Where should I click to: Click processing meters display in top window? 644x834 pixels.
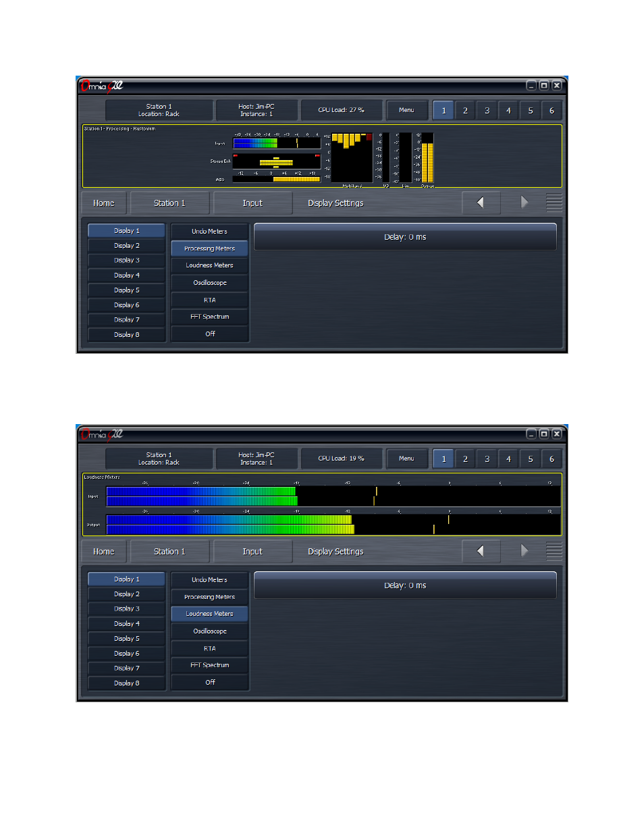322,156
